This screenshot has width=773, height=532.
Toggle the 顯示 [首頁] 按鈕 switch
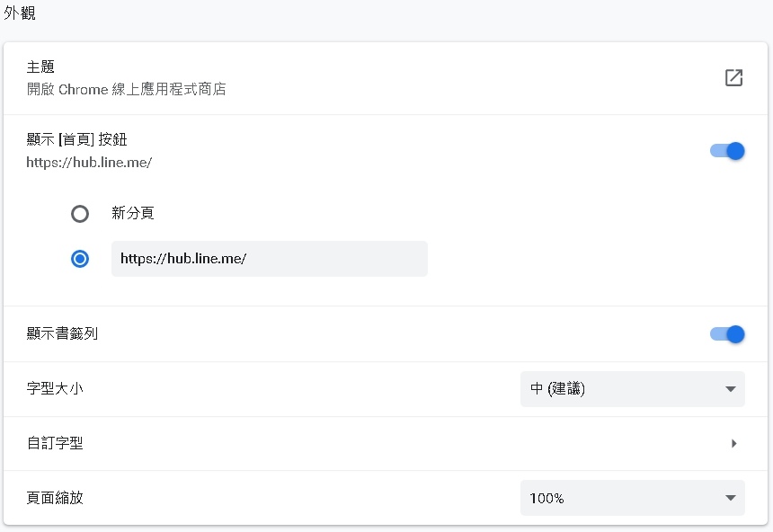pyautogui.click(x=727, y=151)
